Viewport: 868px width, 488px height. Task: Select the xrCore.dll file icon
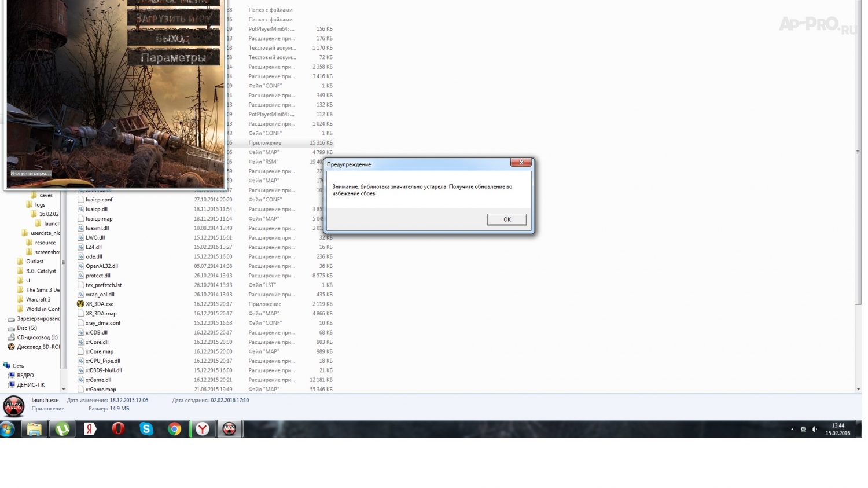pos(81,342)
